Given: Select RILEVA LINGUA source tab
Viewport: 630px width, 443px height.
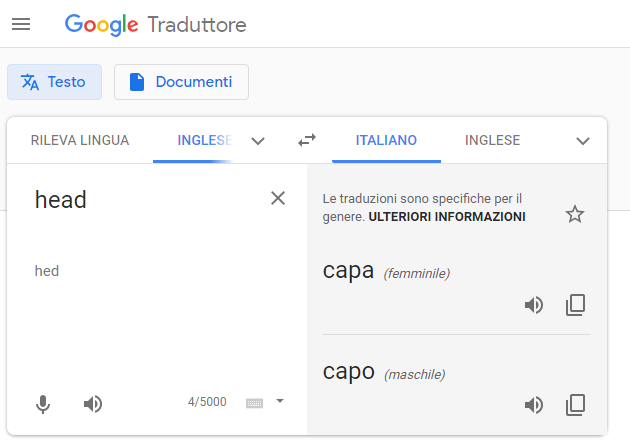Looking at the screenshot, I should 80,141.
